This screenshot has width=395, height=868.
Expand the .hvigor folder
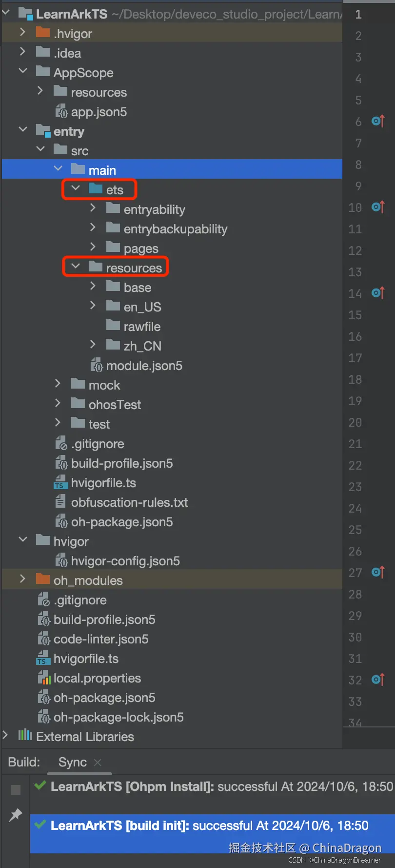pyautogui.click(x=22, y=32)
